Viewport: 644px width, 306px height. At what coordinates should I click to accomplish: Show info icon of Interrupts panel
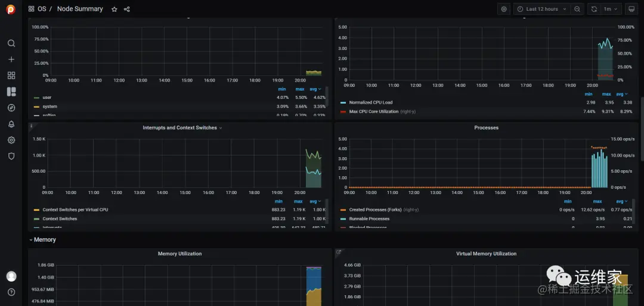[31, 126]
